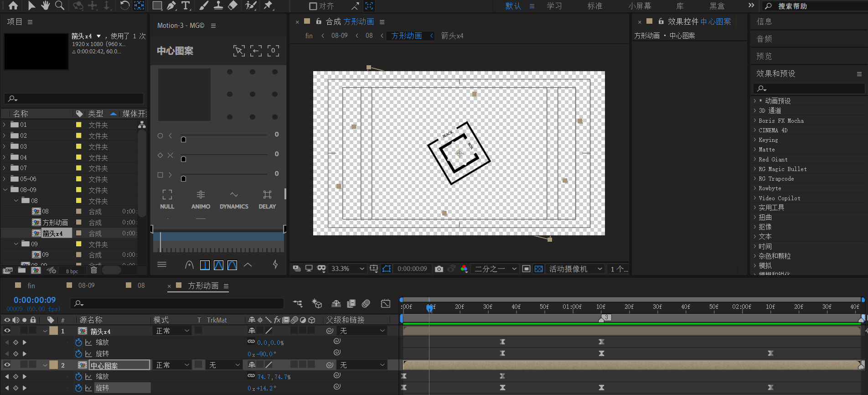Click the composition mini-flowchart icon in timeline

[x=298, y=304]
